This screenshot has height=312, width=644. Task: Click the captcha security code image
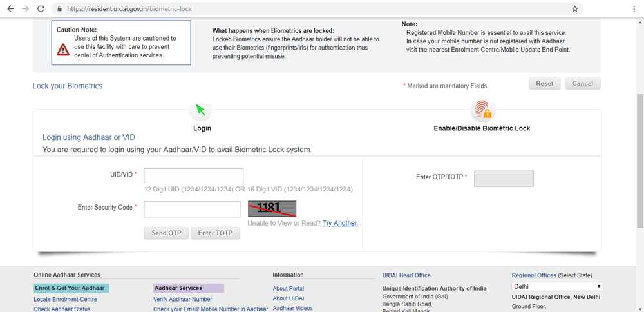tap(272, 208)
